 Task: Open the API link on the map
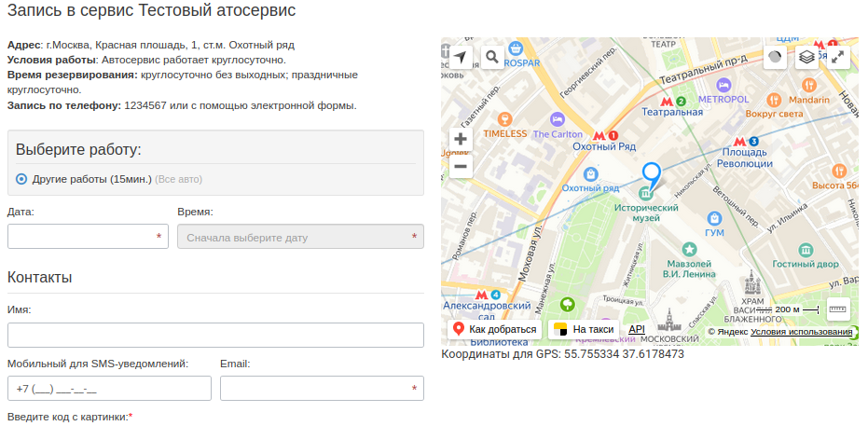click(637, 329)
